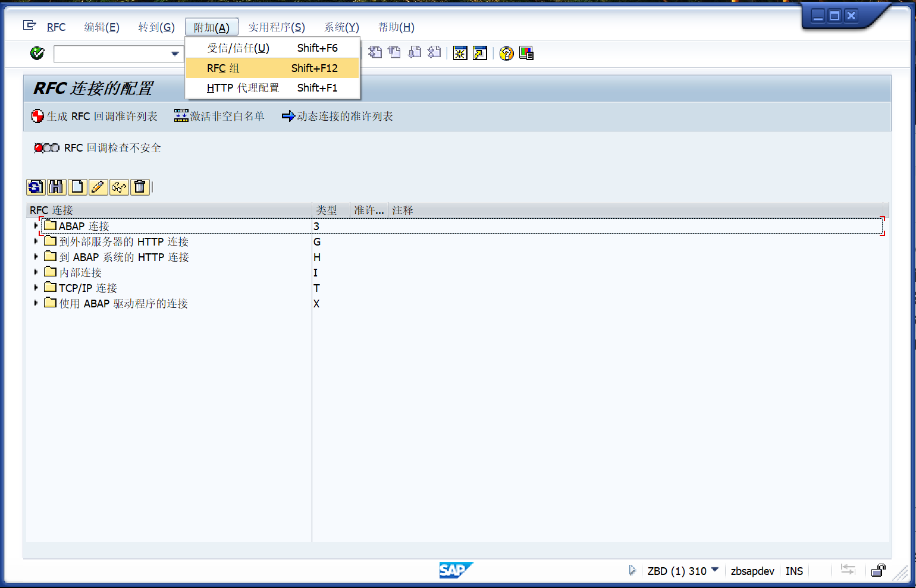Open the 编辑(E) menu
Image resolution: width=916 pixels, height=588 pixels.
pyautogui.click(x=102, y=27)
